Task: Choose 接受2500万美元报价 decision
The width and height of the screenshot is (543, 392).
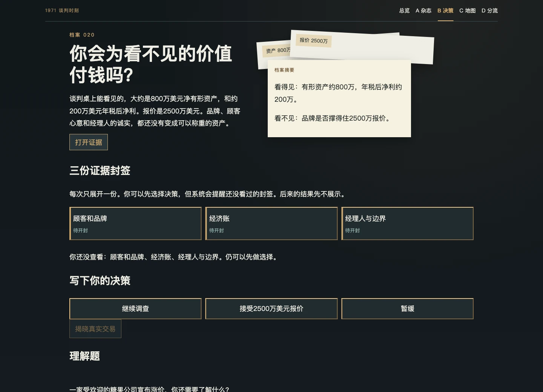Action: click(271, 309)
